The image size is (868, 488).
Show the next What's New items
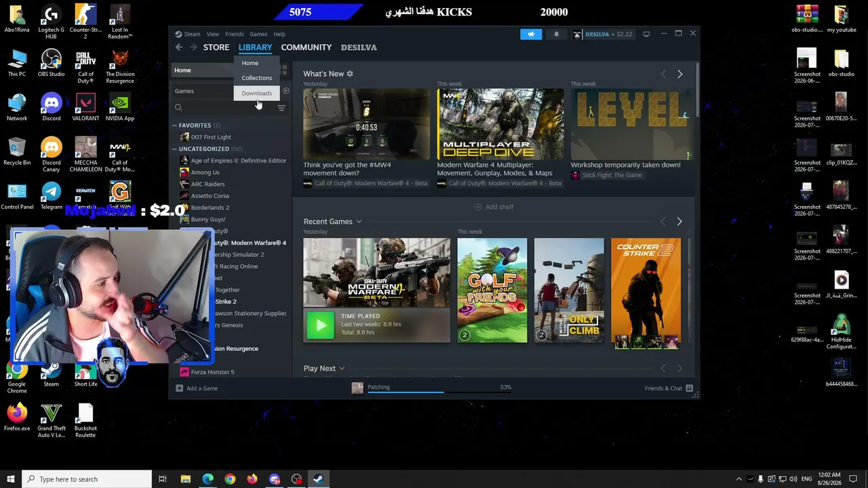point(679,74)
